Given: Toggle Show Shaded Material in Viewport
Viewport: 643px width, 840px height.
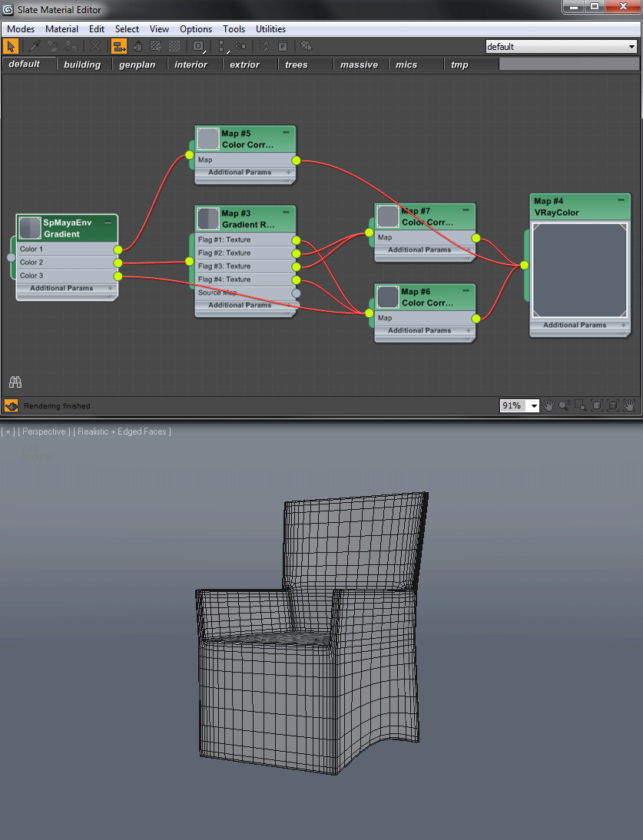Looking at the screenshot, I should (156, 47).
